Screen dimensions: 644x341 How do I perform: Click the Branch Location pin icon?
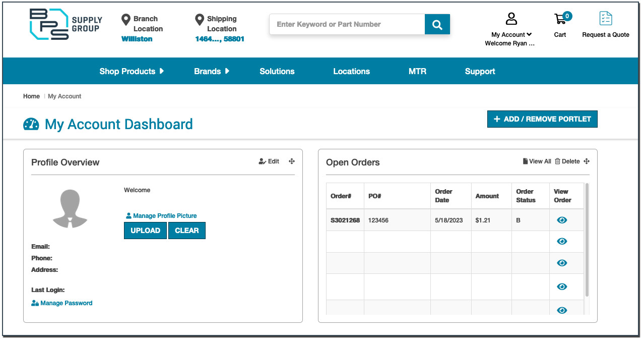click(x=126, y=20)
